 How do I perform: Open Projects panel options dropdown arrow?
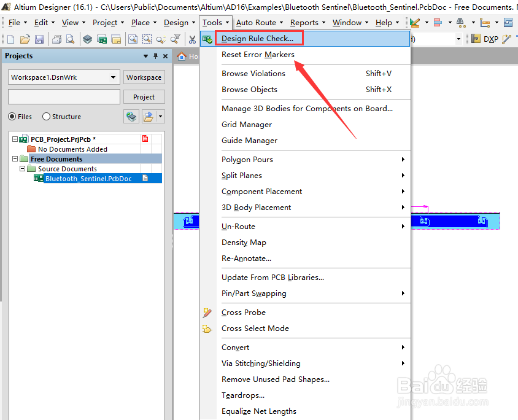[x=145, y=56]
